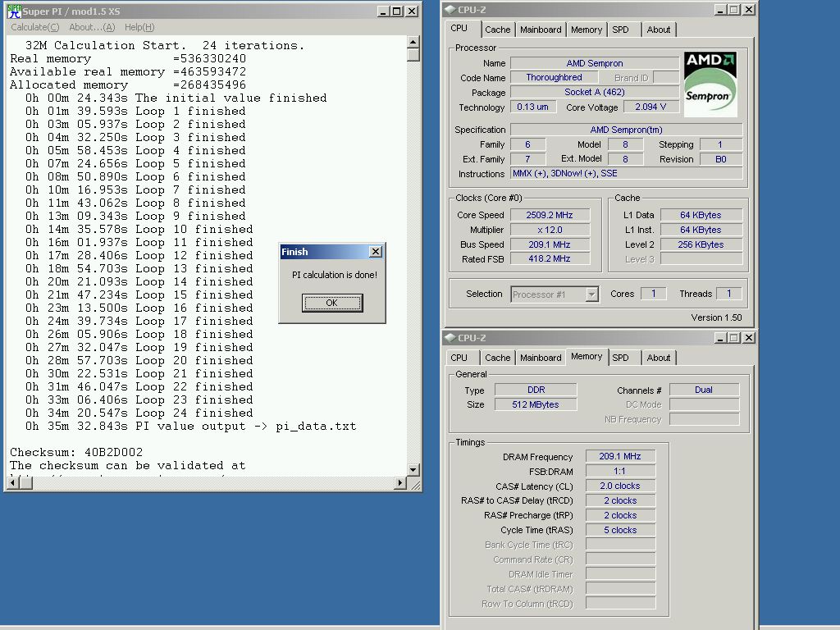This screenshot has height=630, width=840.
Task: Click the memory Type value DDR
Action: [x=536, y=390]
